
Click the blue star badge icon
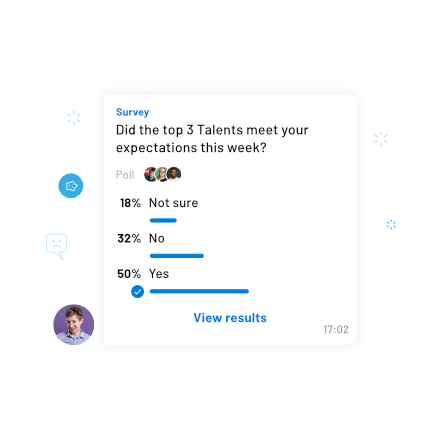(x=71, y=186)
